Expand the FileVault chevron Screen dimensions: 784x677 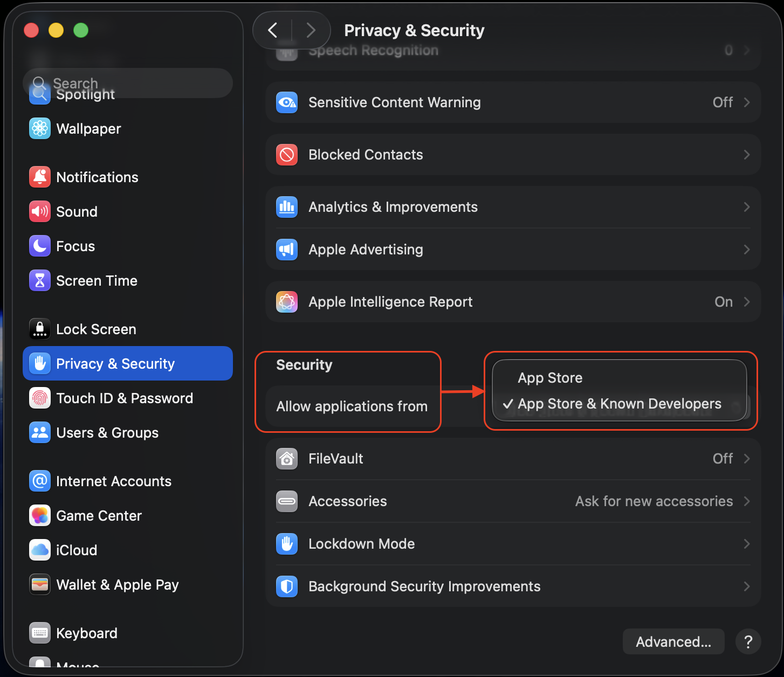tap(747, 459)
